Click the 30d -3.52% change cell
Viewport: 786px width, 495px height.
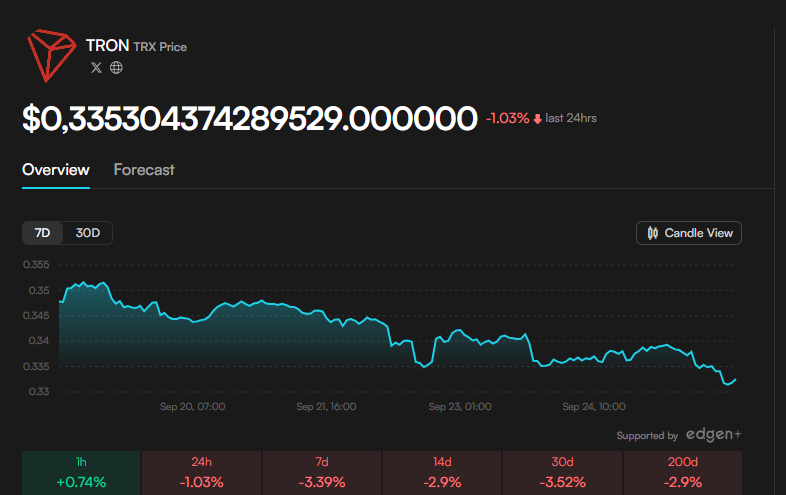[562, 473]
